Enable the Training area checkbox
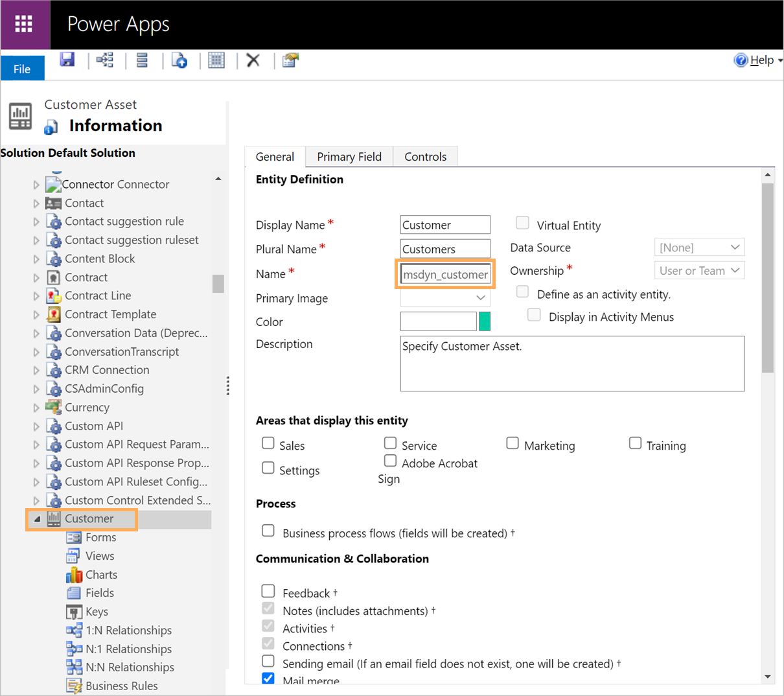This screenshot has width=784, height=696. tap(636, 443)
